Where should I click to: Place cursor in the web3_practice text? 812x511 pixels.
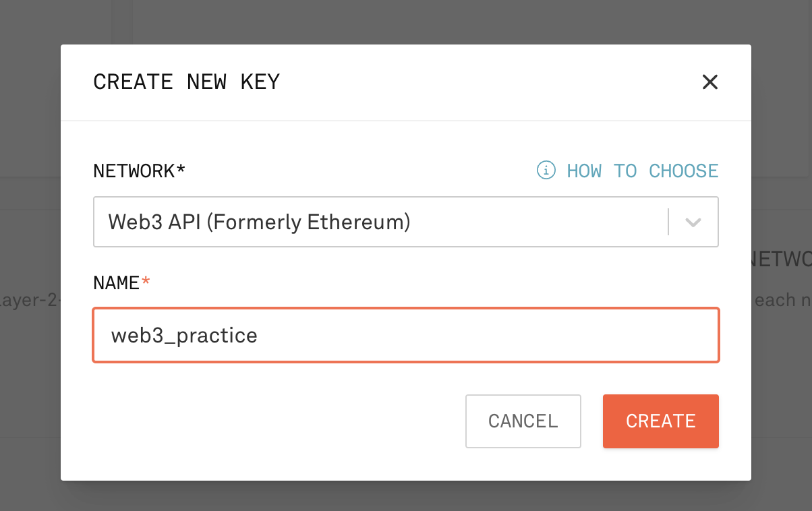pos(184,336)
